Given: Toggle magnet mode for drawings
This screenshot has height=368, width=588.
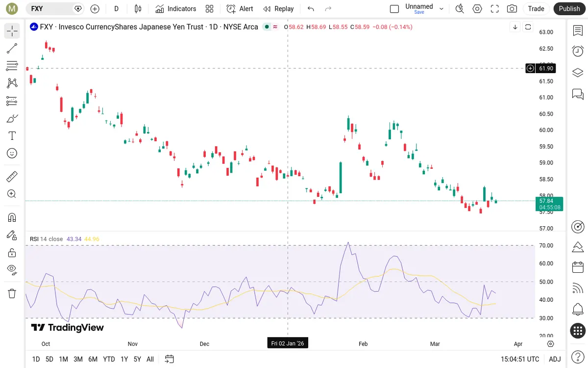Looking at the screenshot, I should click(x=12, y=217).
